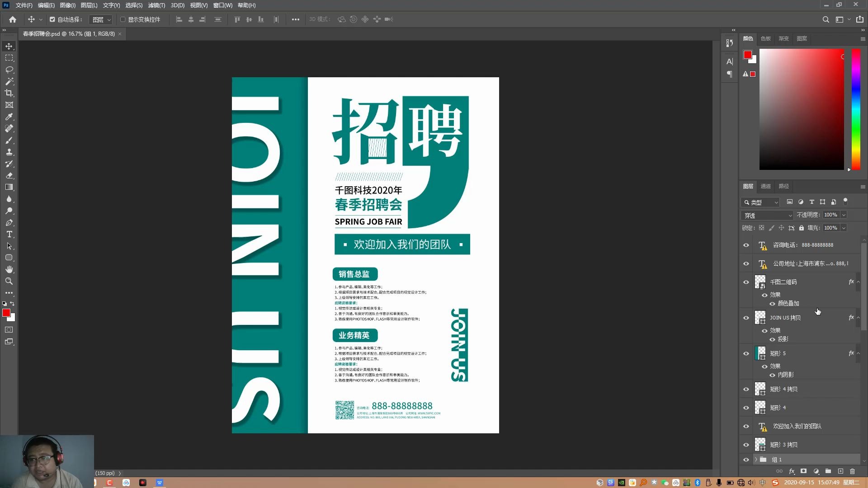Click the link layers button
This screenshot has width=868, height=488.
coord(779,471)
